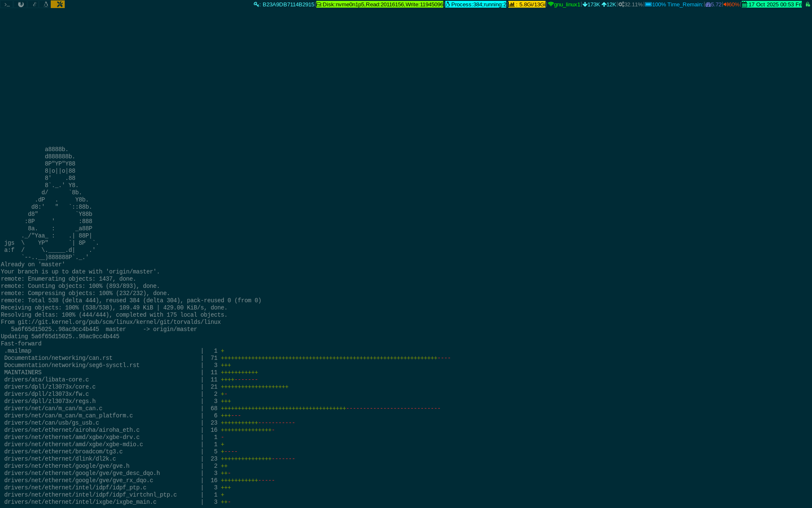
Task: Click the load average 5.72 gauge
Action: (713, 5)
